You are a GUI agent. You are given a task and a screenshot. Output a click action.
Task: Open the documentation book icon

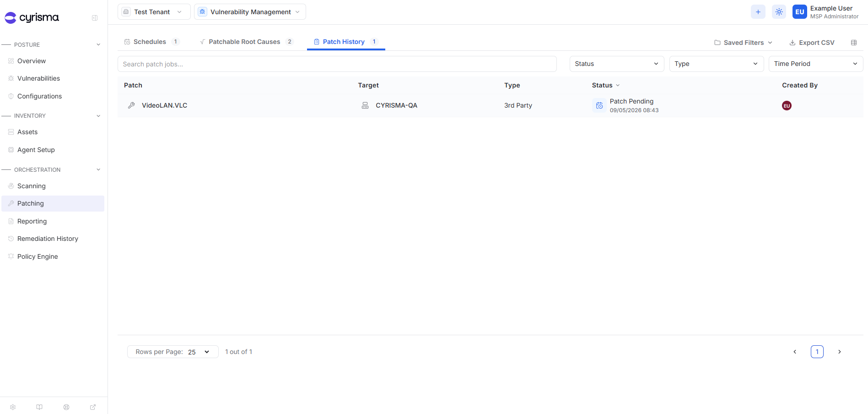(x=39, y=407)
